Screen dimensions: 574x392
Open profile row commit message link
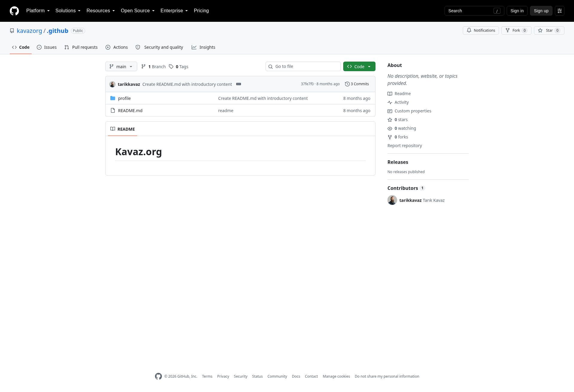[263, 98]
